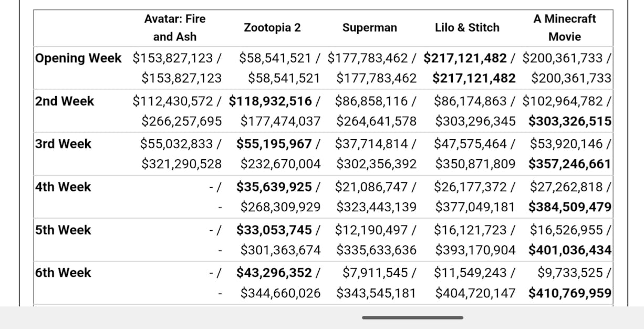Click Avatar third week cumulative $321,290,528
The height and width of the screenshot is (329, 644).
(181, 164)
